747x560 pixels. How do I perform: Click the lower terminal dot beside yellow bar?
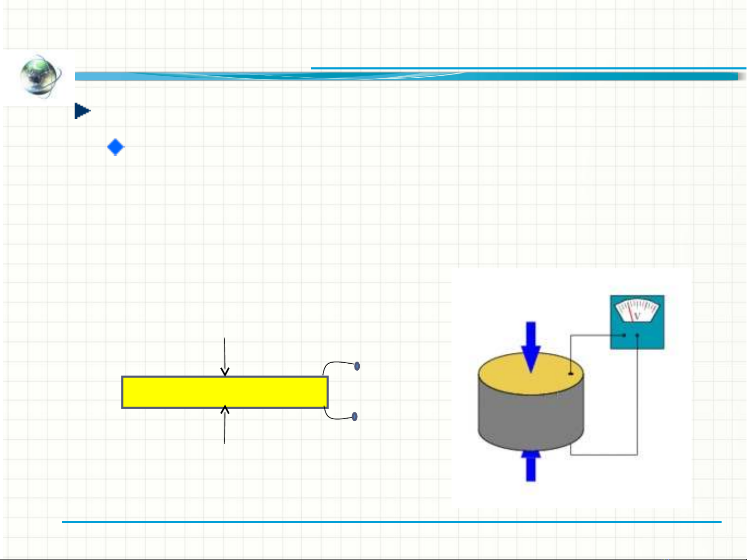coord(355,417)
